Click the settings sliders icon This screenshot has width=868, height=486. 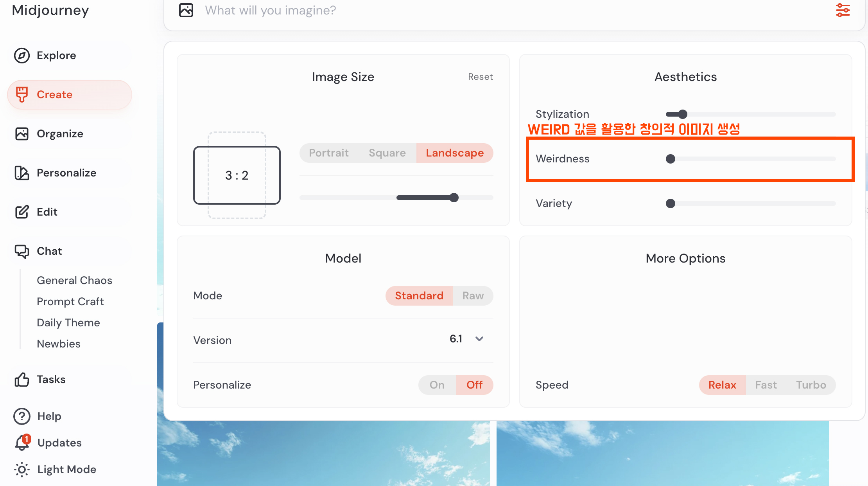(x=843, y=11)
